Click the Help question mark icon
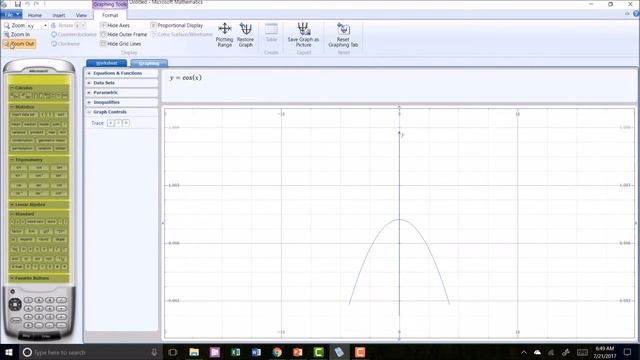Image resolution: width=640 pixels, height=360 pixels. tap(636, 14)
